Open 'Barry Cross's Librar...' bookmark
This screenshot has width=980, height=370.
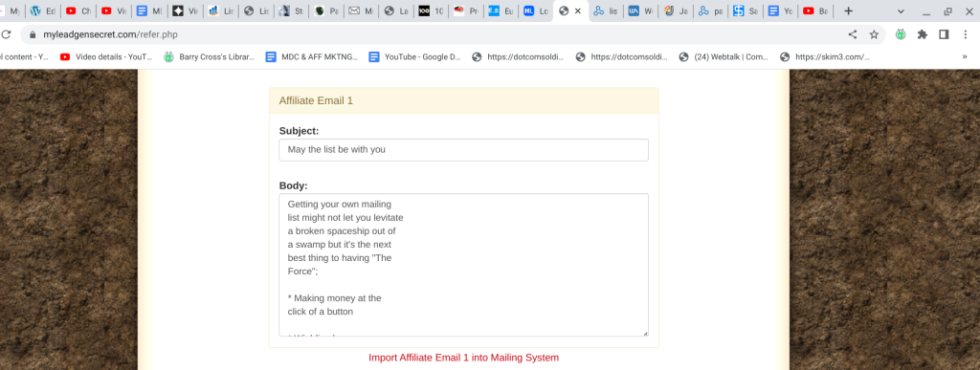210,56
